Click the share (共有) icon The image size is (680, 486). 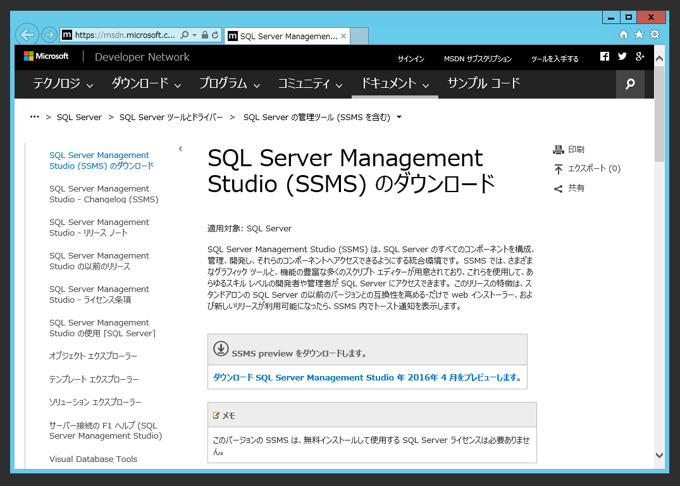tap(558, 189)
